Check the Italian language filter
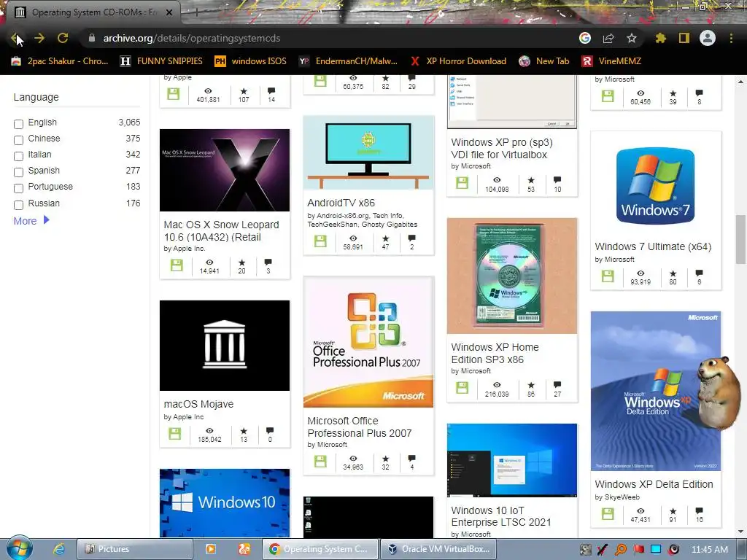 (18, 156)
